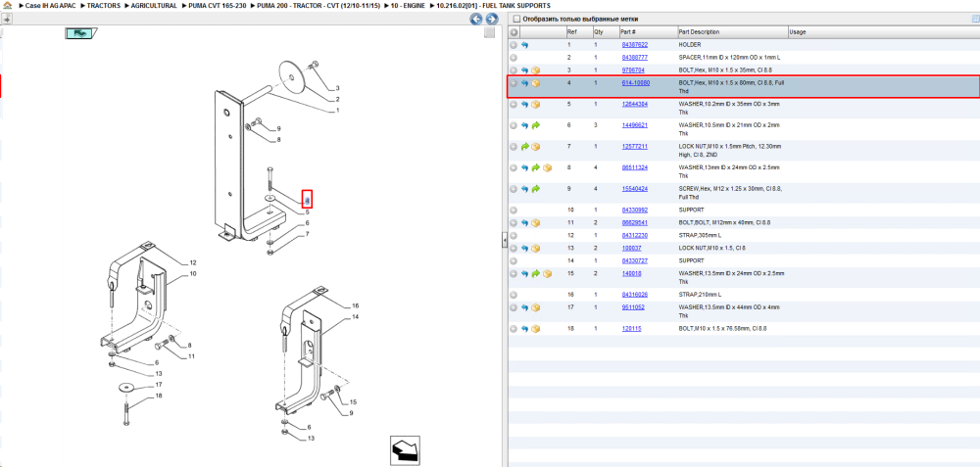Viewport: 980px width, 467px height.
Task: Open part number 614-10080 link
Action: [635, 83]
